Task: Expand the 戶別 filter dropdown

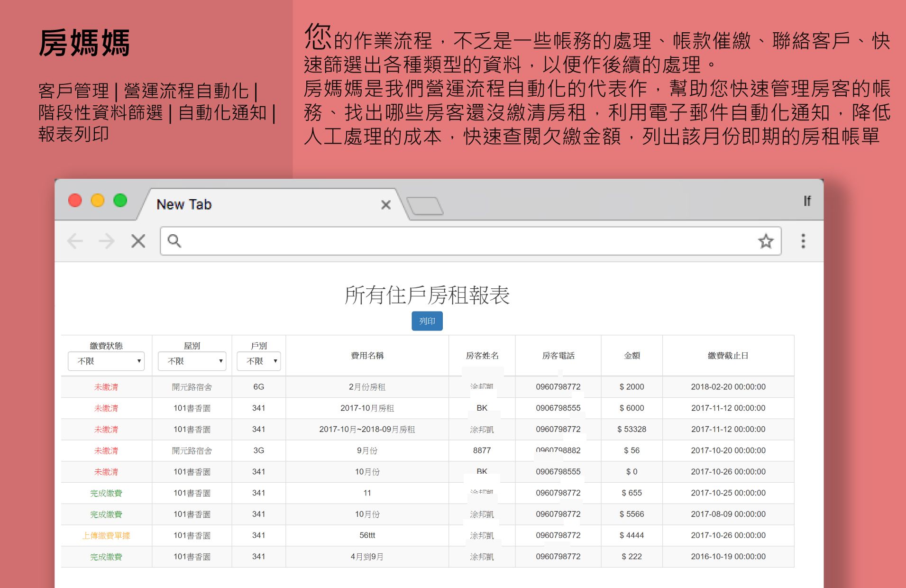Action: click(259, 361)
